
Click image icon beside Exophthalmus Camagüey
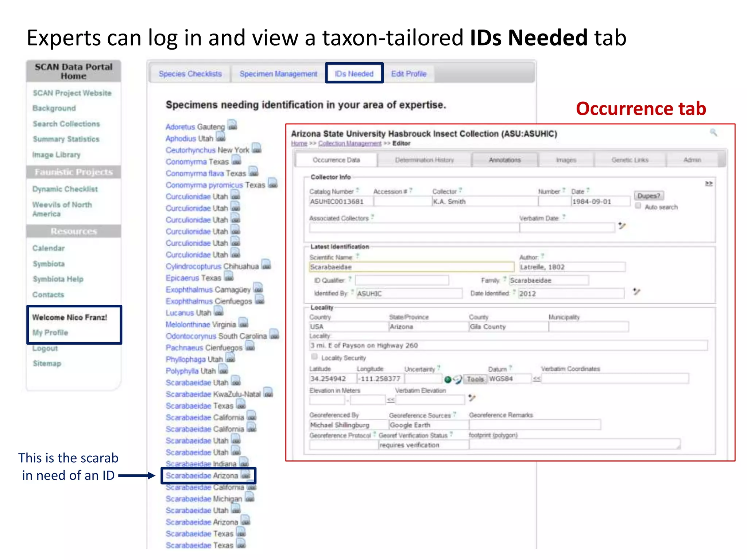pos(258,288)
